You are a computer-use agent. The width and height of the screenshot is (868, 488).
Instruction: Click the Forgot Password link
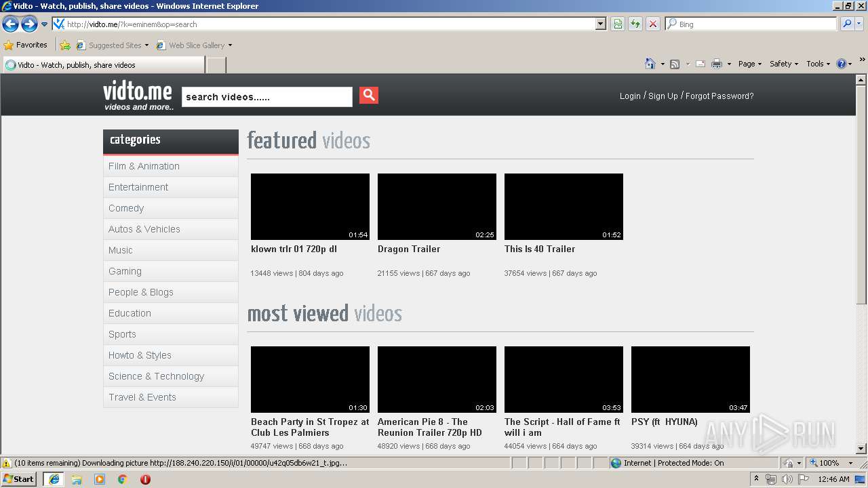coord(719,96)
